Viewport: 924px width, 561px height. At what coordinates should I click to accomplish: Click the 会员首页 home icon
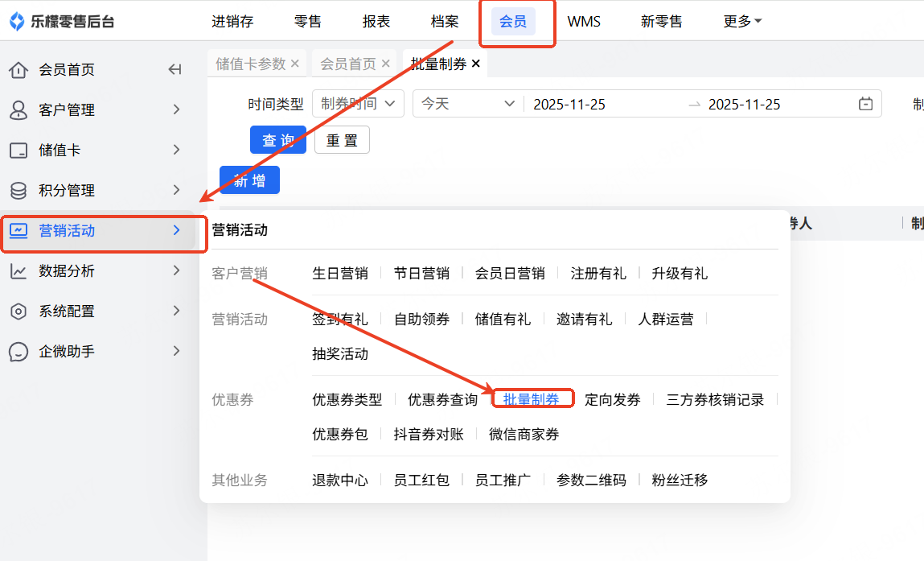[x=18, y=69]
